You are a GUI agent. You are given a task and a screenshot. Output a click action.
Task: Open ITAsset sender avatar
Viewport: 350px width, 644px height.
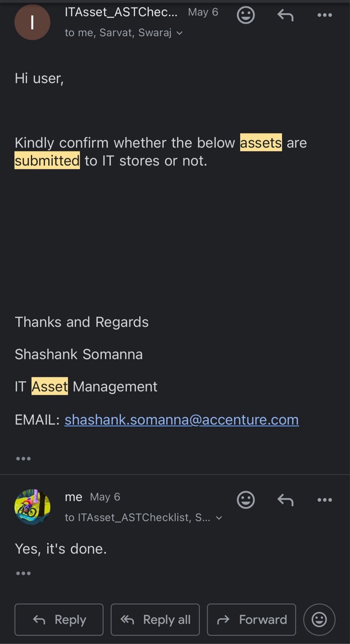(32, 22)
